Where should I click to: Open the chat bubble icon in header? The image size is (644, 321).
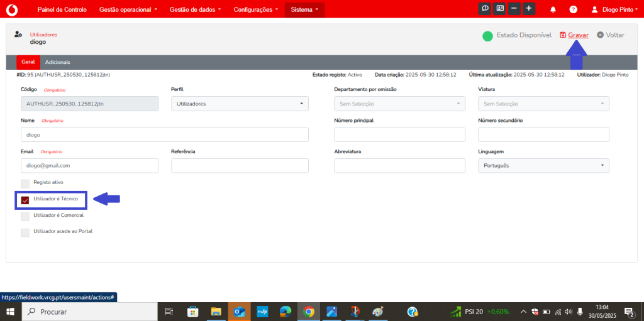(x=486, y=9)
